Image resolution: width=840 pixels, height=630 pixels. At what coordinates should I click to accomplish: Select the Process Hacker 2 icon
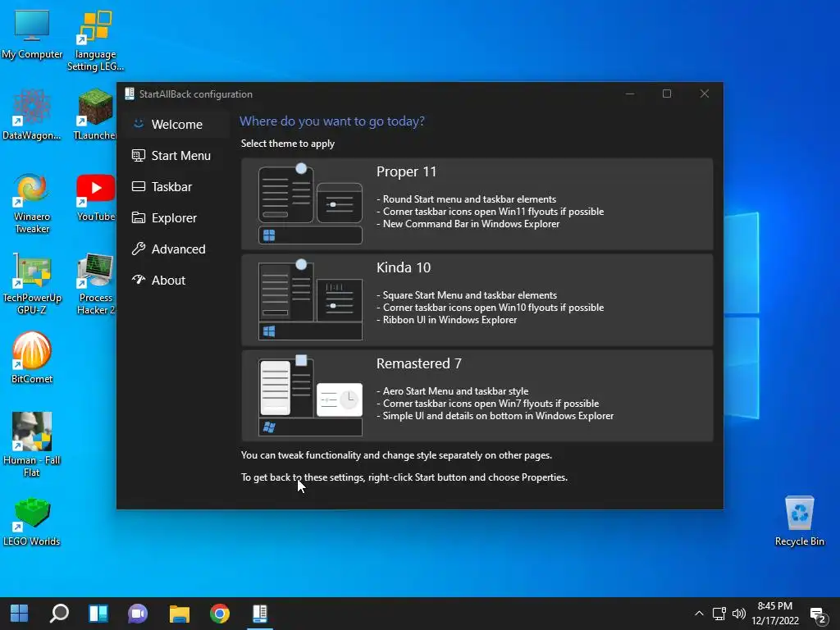(x=95, y=283)
